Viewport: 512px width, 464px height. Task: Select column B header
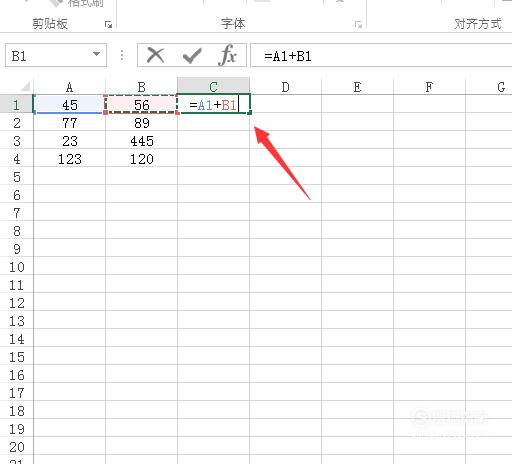[x=141, y=87]
